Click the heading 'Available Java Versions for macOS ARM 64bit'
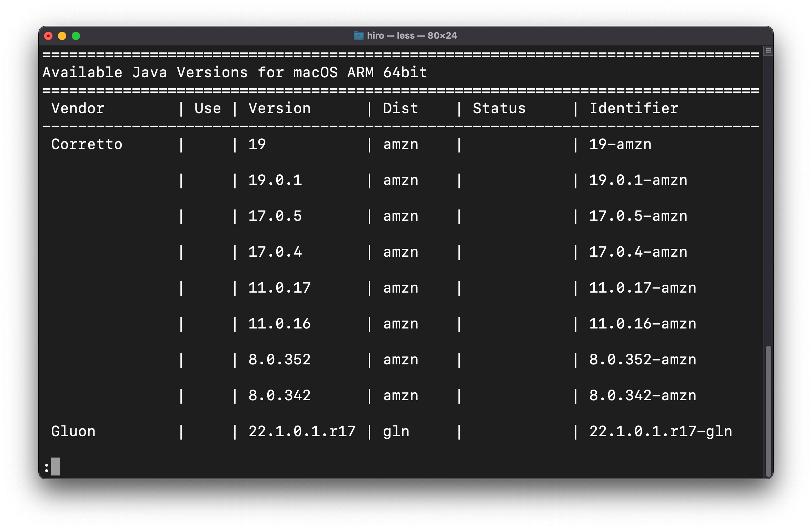The height and width of the screenshot is (530, 812). [235, 72]
